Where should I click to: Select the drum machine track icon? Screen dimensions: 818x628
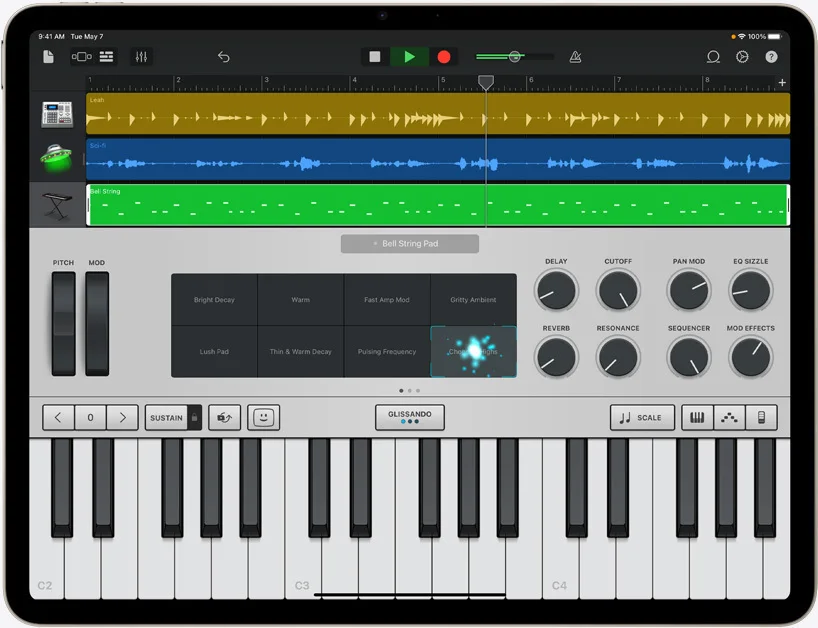[x=57, y=114]
